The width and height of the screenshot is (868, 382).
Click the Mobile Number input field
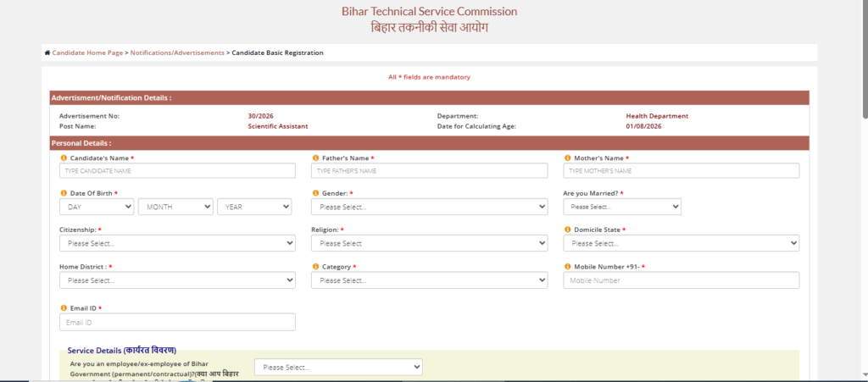tap(682, 280)
